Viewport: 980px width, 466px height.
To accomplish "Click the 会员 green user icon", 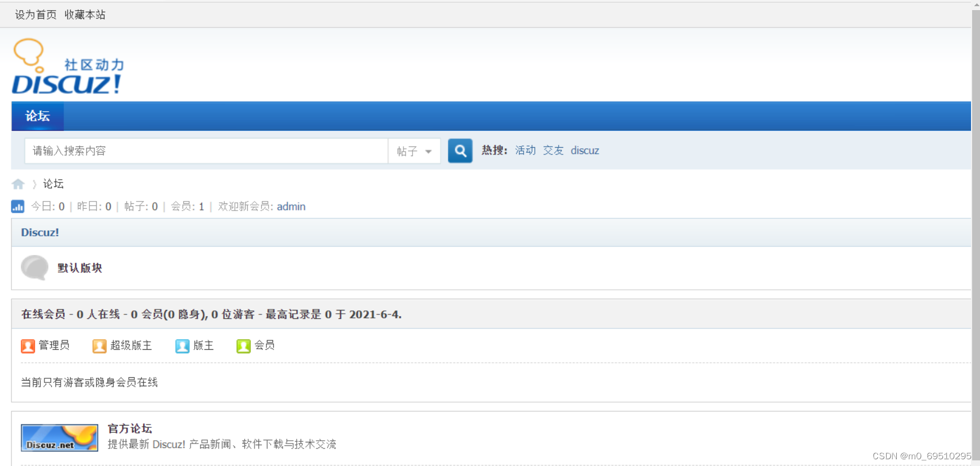I will point(243,346).
